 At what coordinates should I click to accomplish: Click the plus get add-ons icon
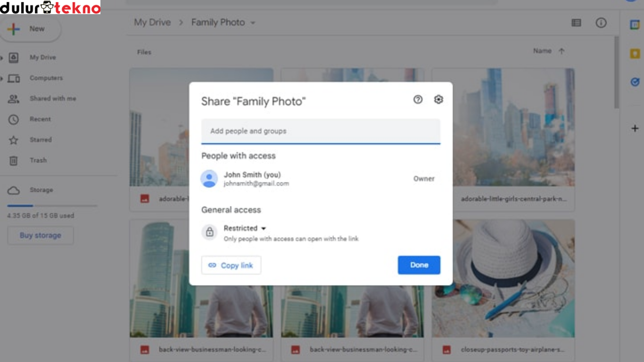(635, 128)
